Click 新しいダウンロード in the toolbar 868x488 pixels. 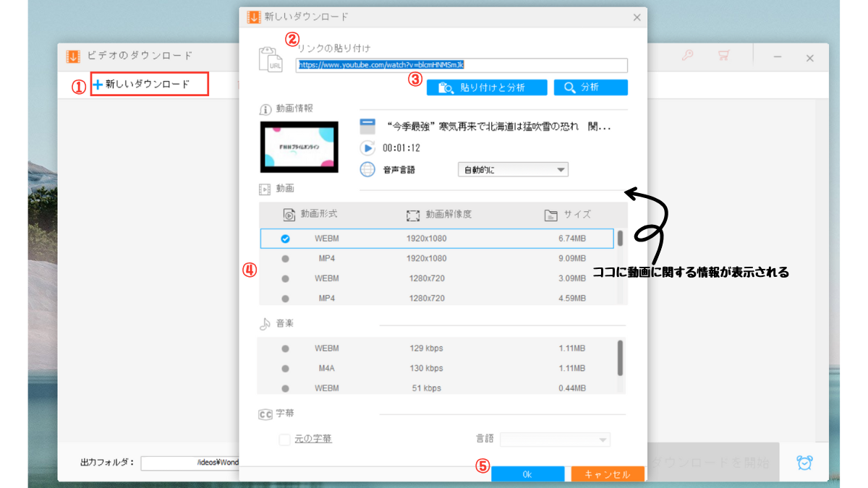148,85
